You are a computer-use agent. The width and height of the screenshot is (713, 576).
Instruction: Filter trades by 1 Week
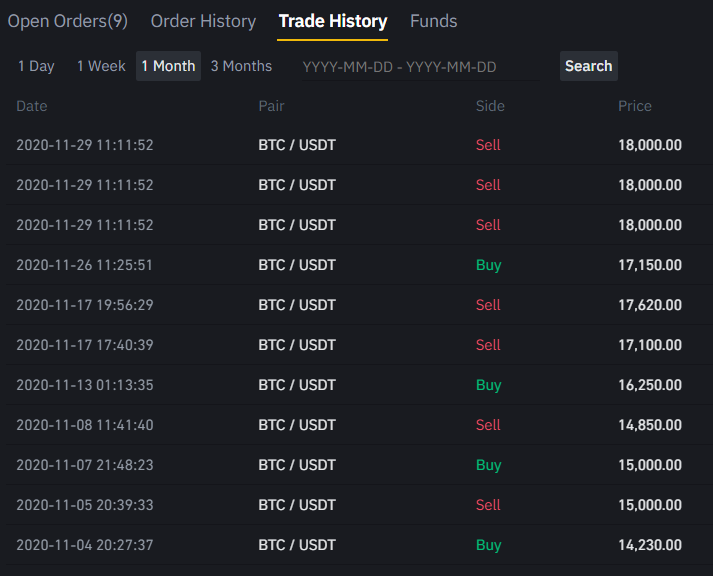[101, 66]
